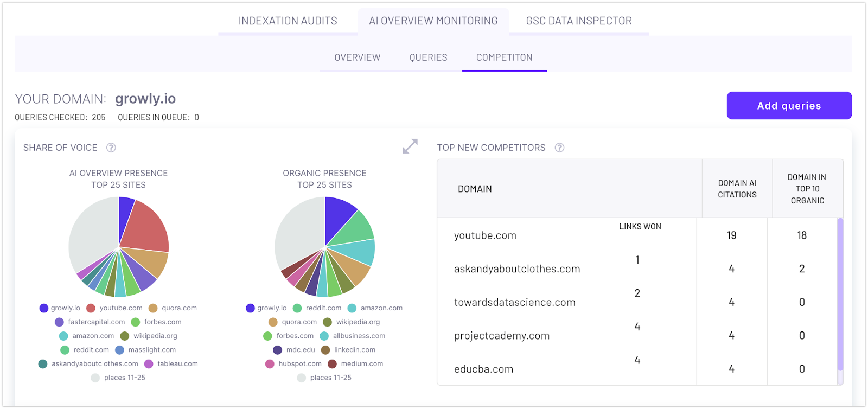Click forbes.com legend dot under Organic chart
The image size is (868, 409).
[x=268, y=336]
